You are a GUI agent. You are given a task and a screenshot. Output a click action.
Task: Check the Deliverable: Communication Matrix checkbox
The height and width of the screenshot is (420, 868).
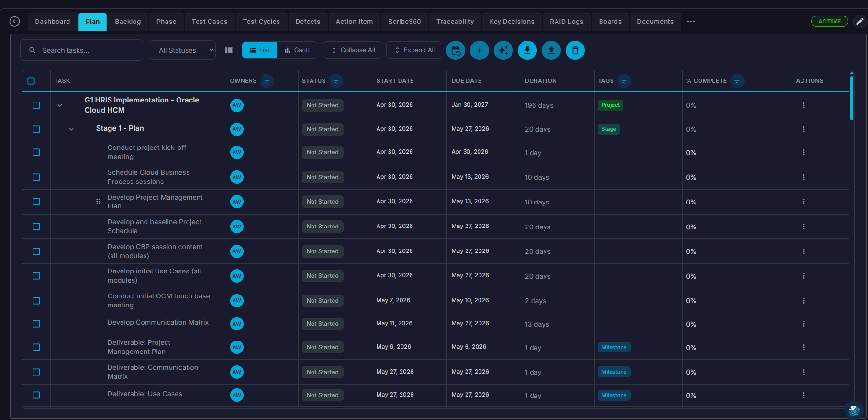point(36,372)
